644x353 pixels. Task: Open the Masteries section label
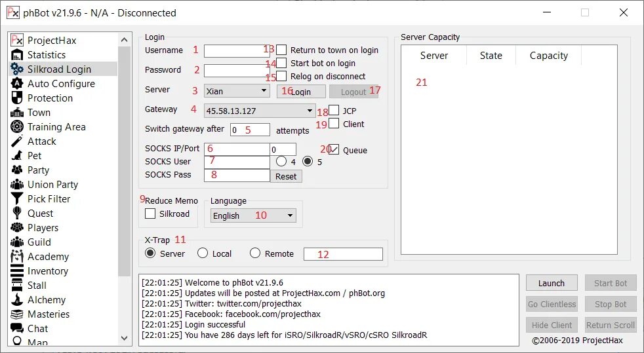pos(49,314)
